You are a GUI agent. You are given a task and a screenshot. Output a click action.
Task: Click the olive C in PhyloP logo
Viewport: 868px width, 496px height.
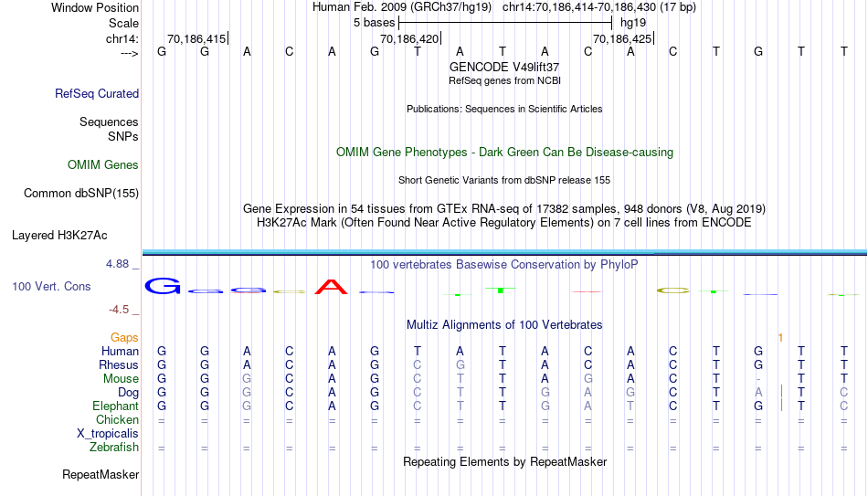click(x=672, y=290)
